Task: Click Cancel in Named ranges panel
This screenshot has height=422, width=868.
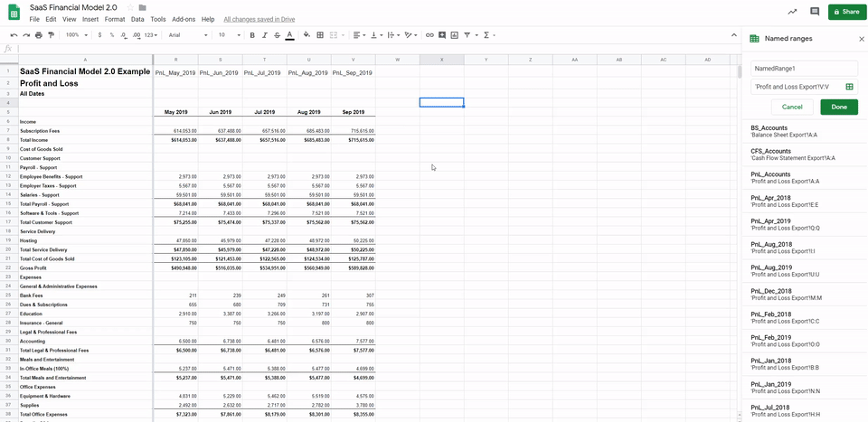Action: click(792, 107)
